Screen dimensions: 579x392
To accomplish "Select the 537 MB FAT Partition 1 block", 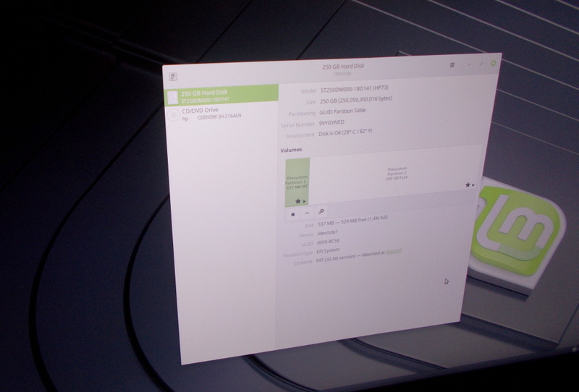I will pos(297,181).
